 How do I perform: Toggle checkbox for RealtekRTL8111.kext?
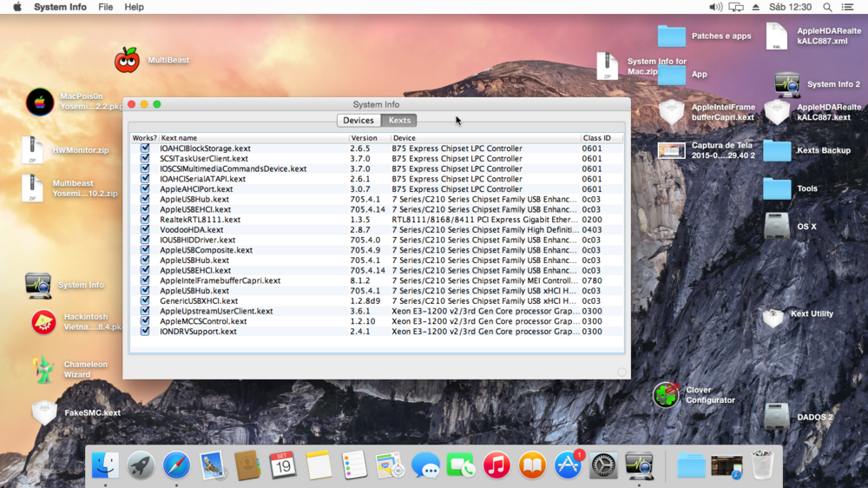[145, 220]
